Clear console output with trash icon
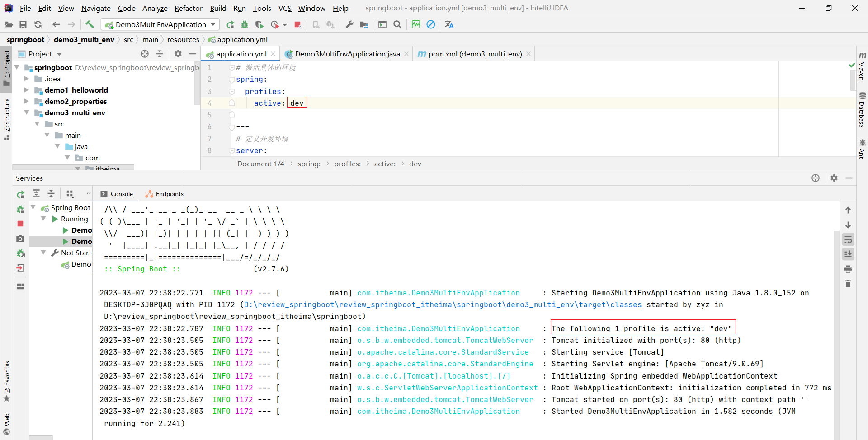 [848, 284]
